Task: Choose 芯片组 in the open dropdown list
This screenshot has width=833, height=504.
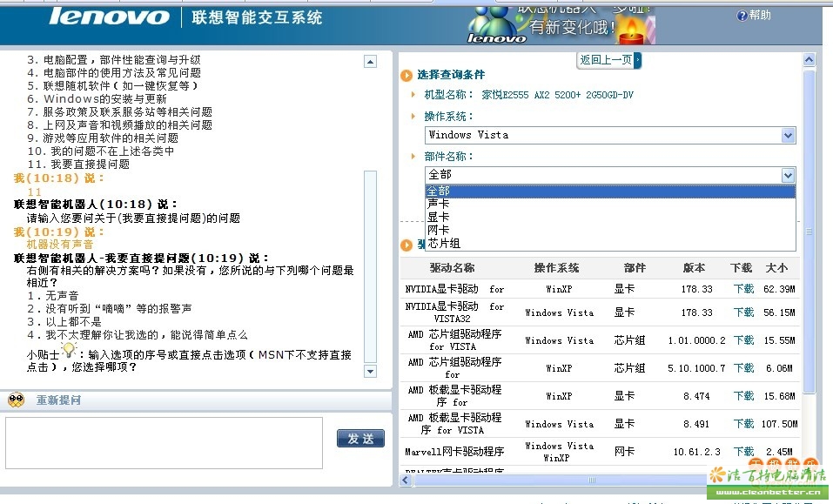Action: click(x=610, y=243)
